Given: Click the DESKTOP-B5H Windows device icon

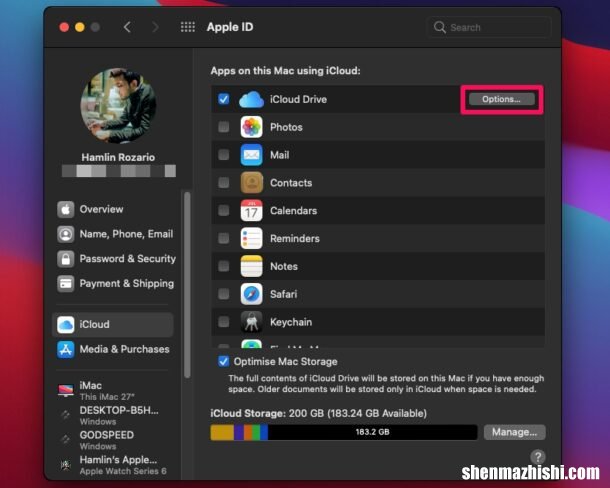Looking at the screenshot, I should click(x=66, y=415).
